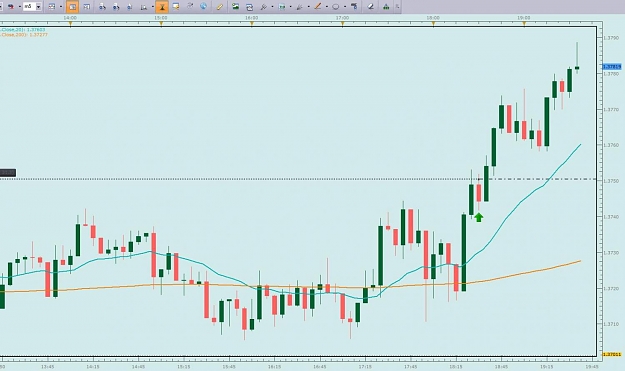Click the teal chart template icon
Screen dimensions: 625x371
(282, 6)
